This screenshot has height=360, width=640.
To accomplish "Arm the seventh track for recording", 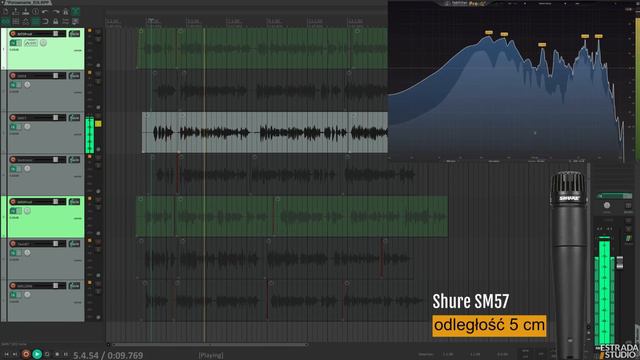I will 13,286.
